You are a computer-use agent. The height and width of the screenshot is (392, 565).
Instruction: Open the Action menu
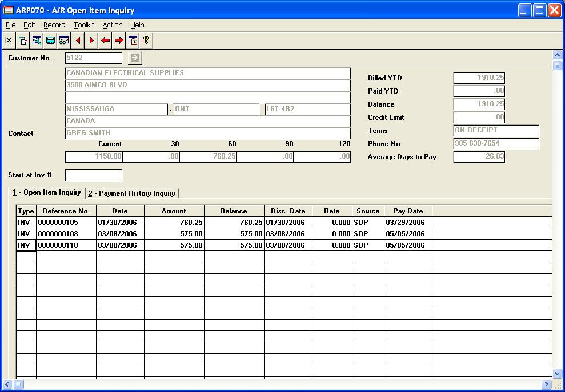coord(113,25)
